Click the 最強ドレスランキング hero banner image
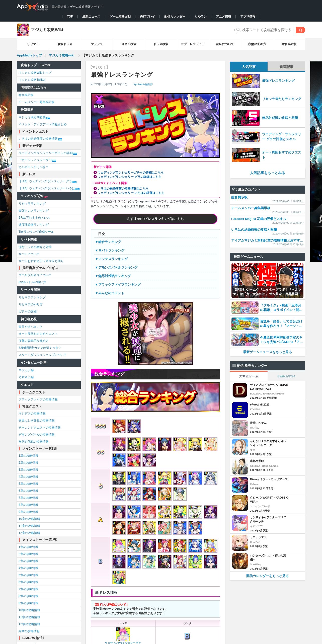322x644 pixels. tap(155, 125)
